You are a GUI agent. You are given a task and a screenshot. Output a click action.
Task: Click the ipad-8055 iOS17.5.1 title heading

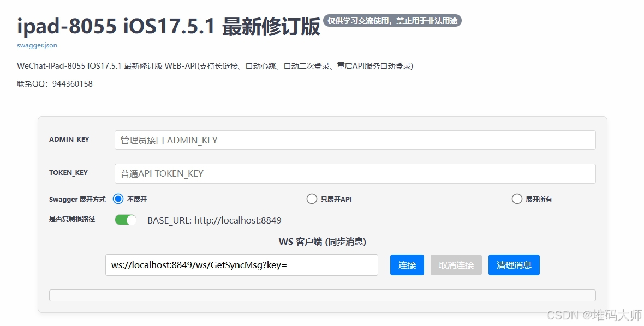pyautogui.click(x=169, y=26)
